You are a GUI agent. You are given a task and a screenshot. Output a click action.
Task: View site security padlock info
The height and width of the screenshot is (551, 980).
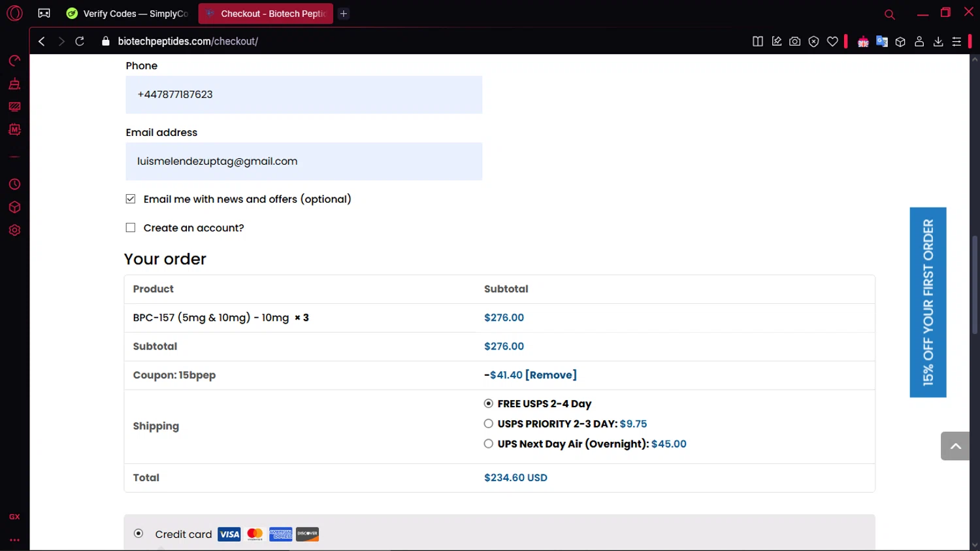click(106, 41)
